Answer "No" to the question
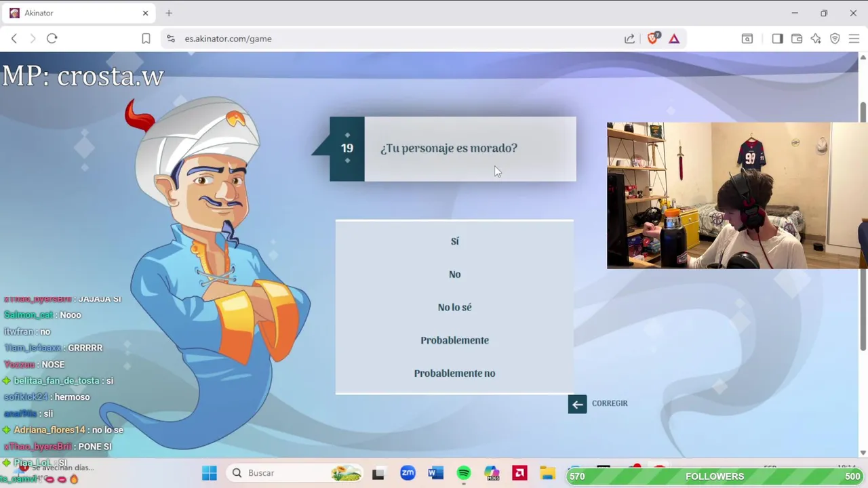The image size is (868, 488). [x=454, y=274]
